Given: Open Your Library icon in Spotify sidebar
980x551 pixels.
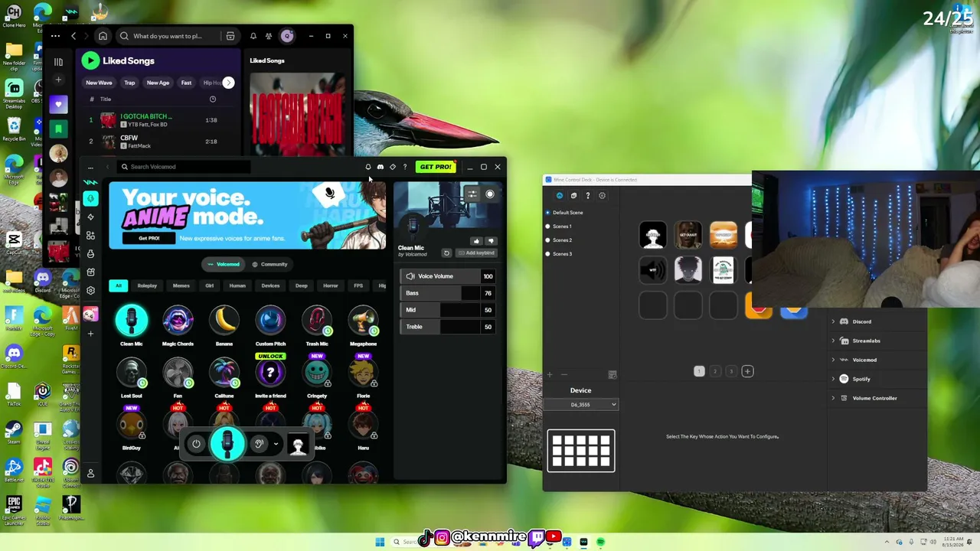Looking at the screenshot, I should pos(58,62).
